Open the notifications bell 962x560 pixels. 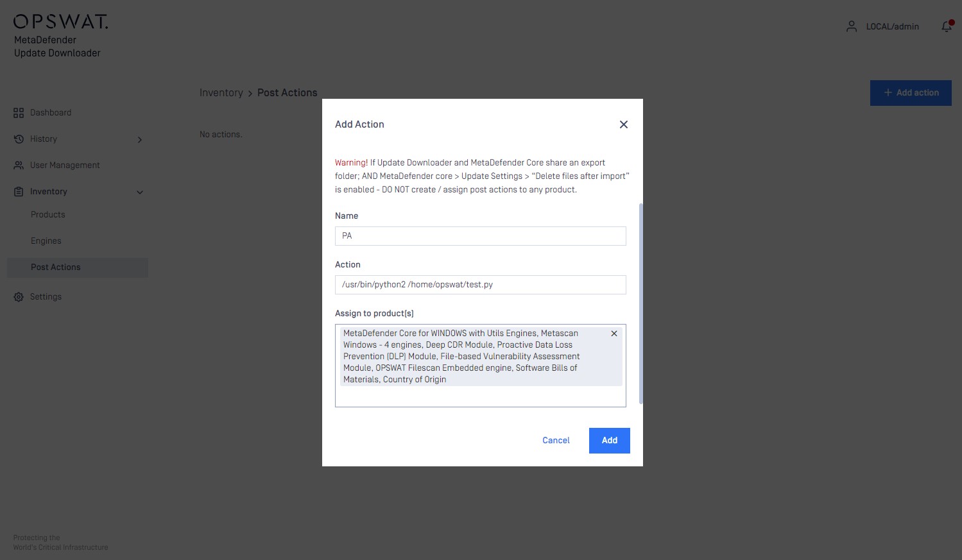[x=947, y=26]
